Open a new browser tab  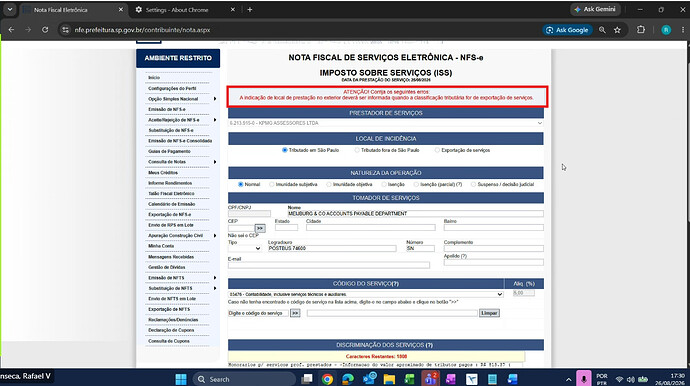(x=250, y=10)
